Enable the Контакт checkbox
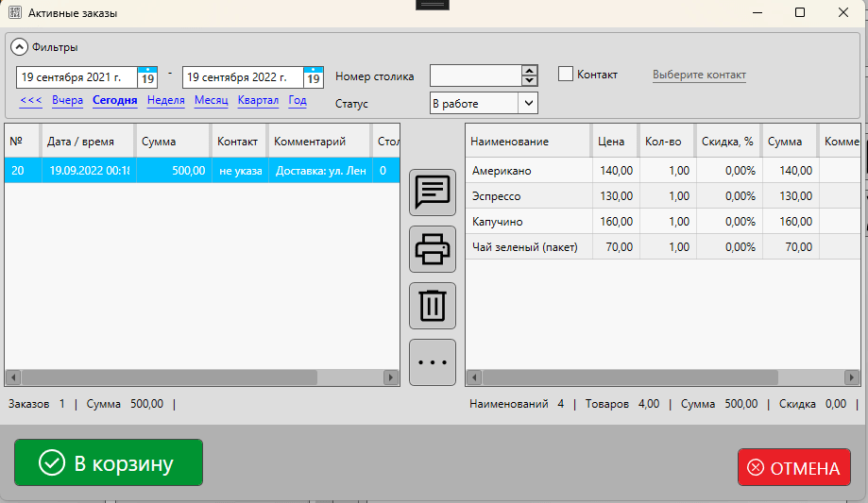Viewport: 868px width, 503px height. [566, 74]
